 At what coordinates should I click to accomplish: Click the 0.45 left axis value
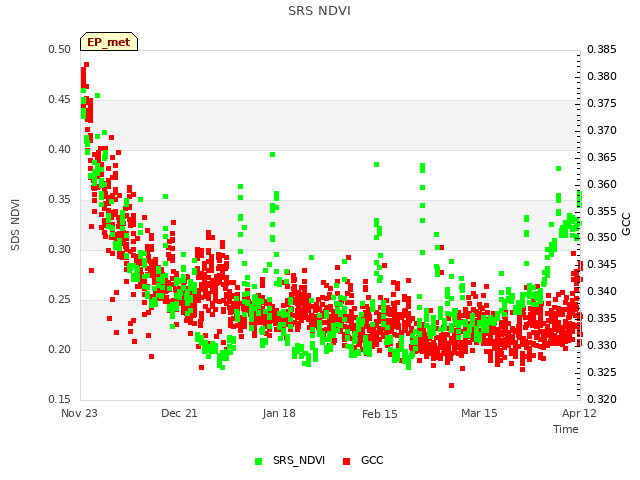click(60, 100)
